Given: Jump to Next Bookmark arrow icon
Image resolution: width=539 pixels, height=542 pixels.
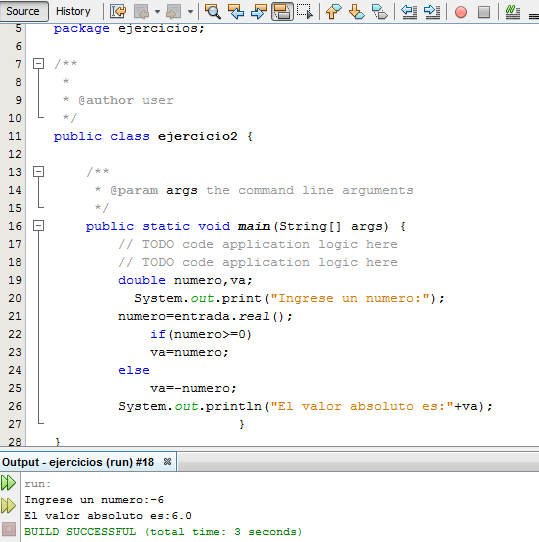Looking at the screenshot, I should [356, 11].
